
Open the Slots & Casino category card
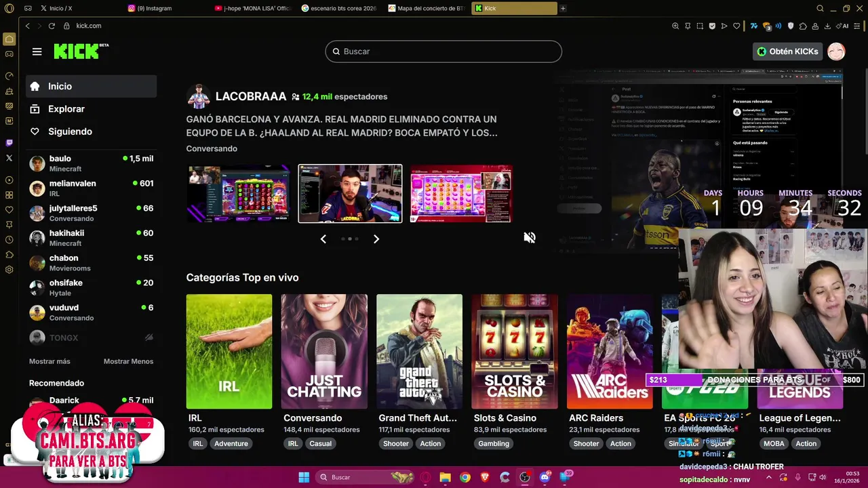[x=515, y=351]
